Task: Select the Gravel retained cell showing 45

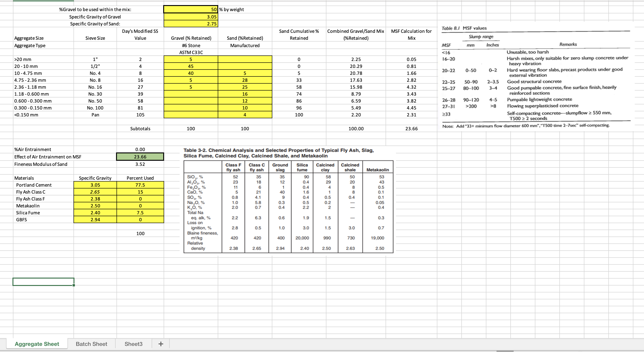Action: (x=190, y=66)
